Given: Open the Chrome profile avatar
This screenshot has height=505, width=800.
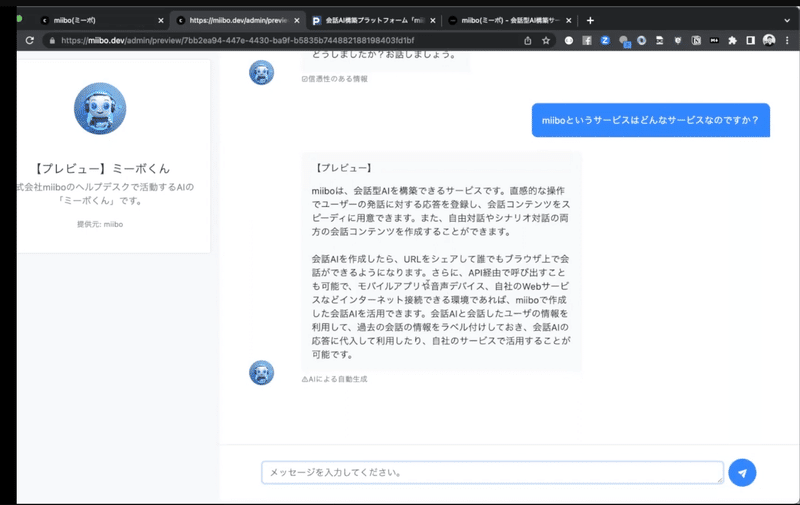Looking at the screenshot, I should pos(769,40).
